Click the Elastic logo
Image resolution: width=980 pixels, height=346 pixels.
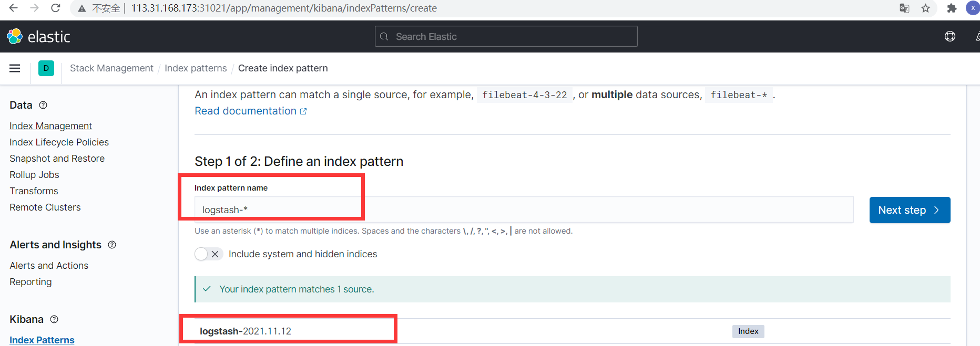38,36
